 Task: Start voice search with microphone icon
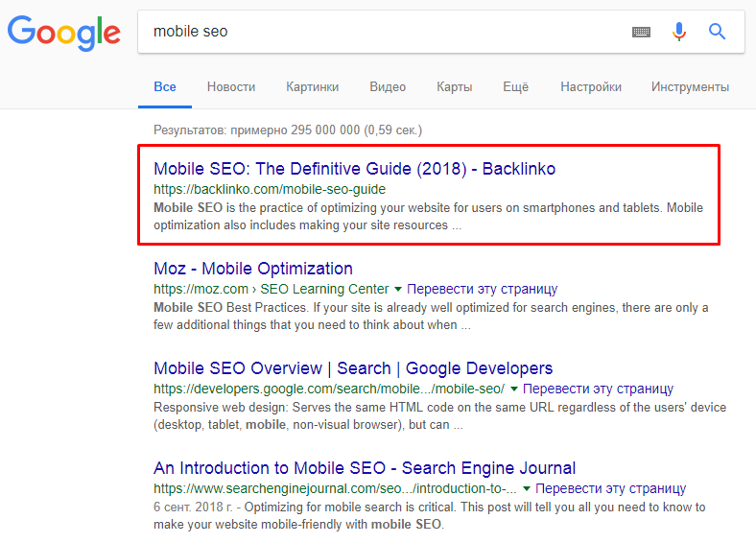point(679,32)
